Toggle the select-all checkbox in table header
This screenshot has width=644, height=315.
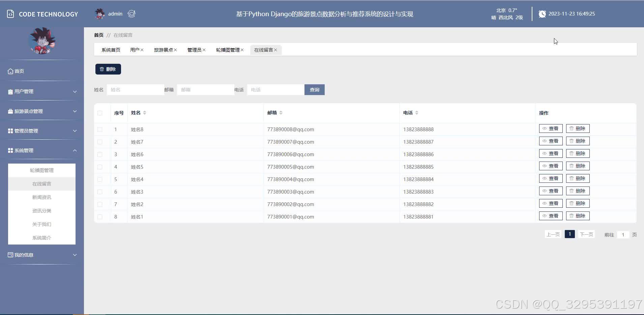pos(100,113)
